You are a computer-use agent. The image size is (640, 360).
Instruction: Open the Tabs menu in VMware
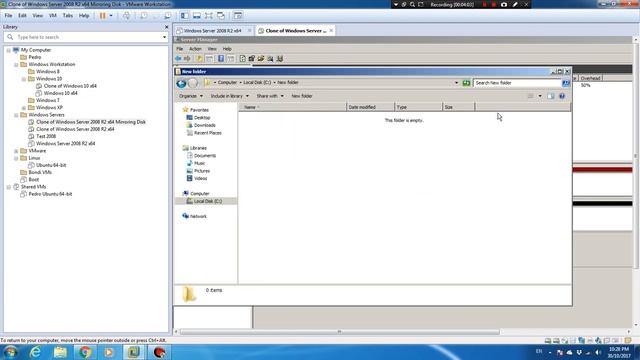coord(68,16)
